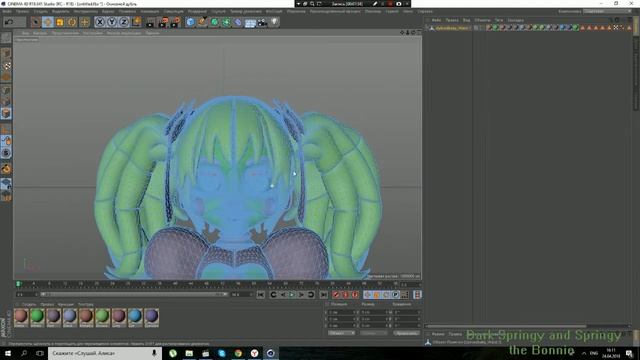
Task: Open the viewport Cameras menu
Action: (x=40, y=33)
